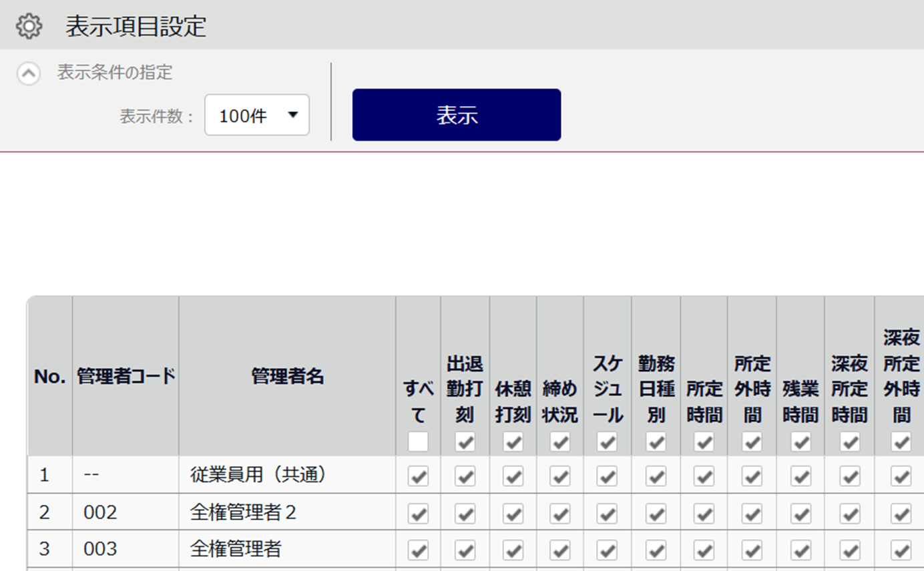Screen dimensions: 924x571
Task: Uncheck 締め状況 for 全権管理者２ row
Action: (x=559, y=513)
